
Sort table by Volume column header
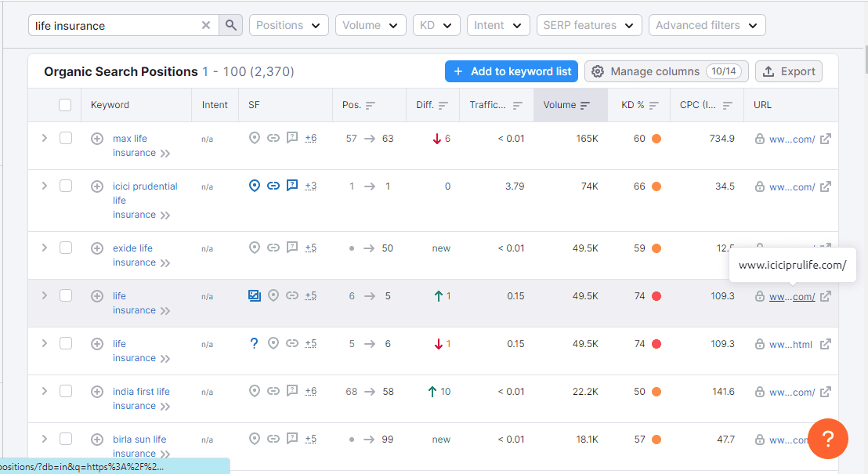[571, 105]
